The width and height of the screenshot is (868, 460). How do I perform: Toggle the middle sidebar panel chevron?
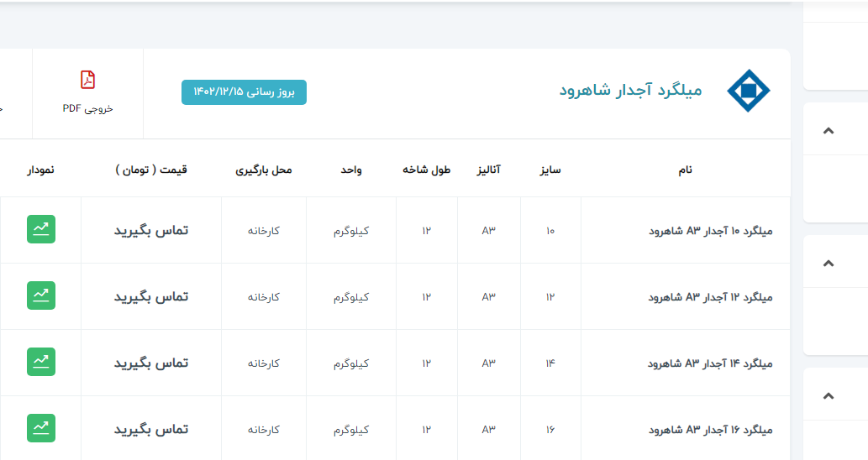829,263
